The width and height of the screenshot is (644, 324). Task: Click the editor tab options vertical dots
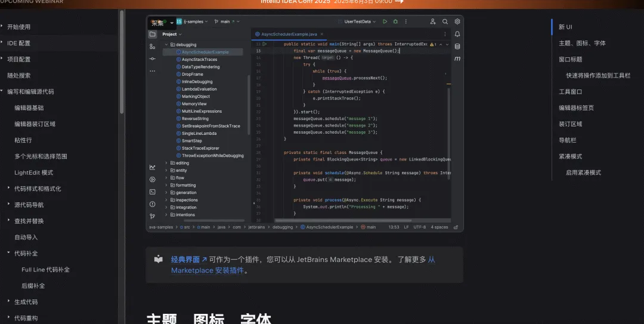click(x=445, y=34)
